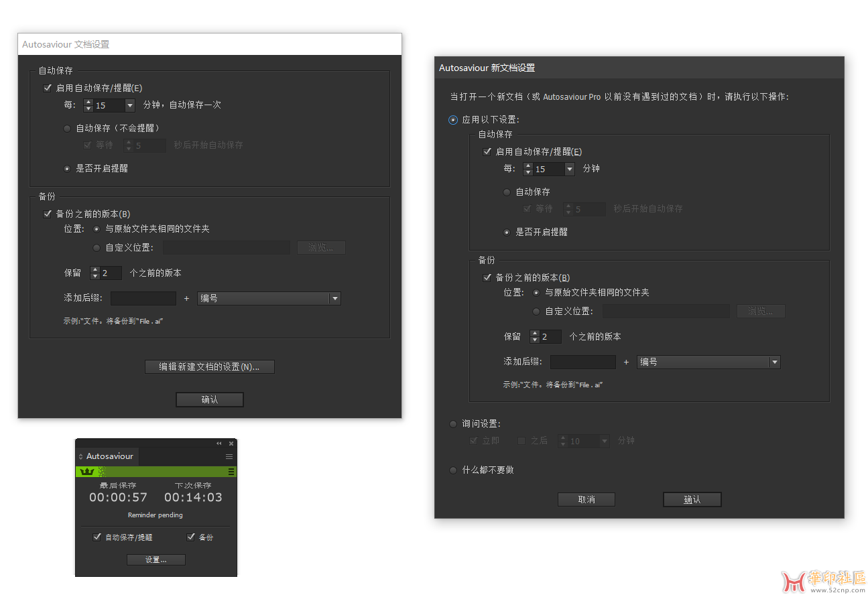
Task: Select 应用以下设置 radio in 新文档设置 dialog
Action: pos(453,120)
